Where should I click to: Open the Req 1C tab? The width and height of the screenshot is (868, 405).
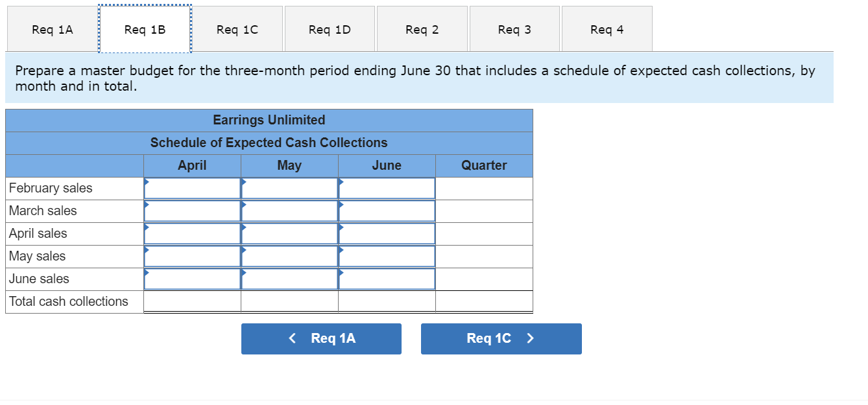pos(237,29)
